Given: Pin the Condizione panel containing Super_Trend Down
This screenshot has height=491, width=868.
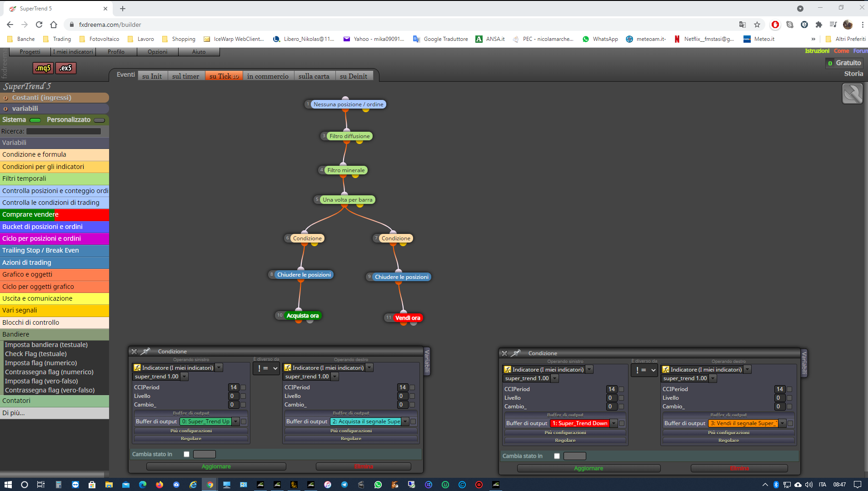Looking at the screenshot, I should (x=516, y=353).
